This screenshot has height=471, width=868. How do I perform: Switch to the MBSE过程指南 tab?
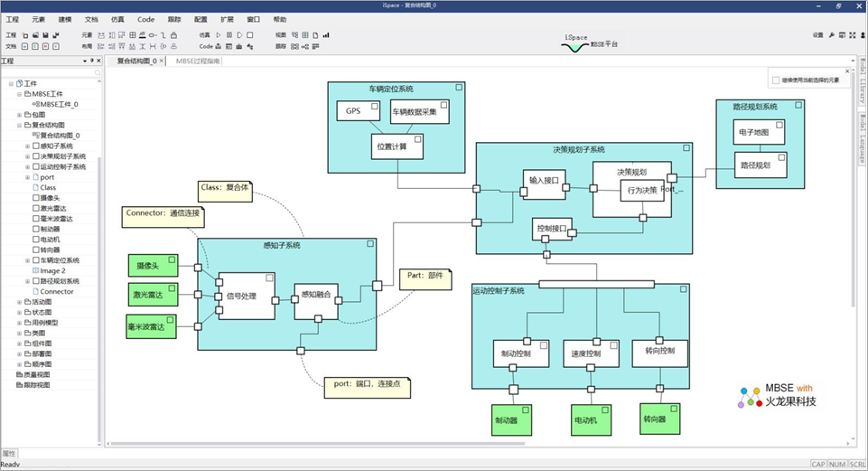click(x=196, y=61)
